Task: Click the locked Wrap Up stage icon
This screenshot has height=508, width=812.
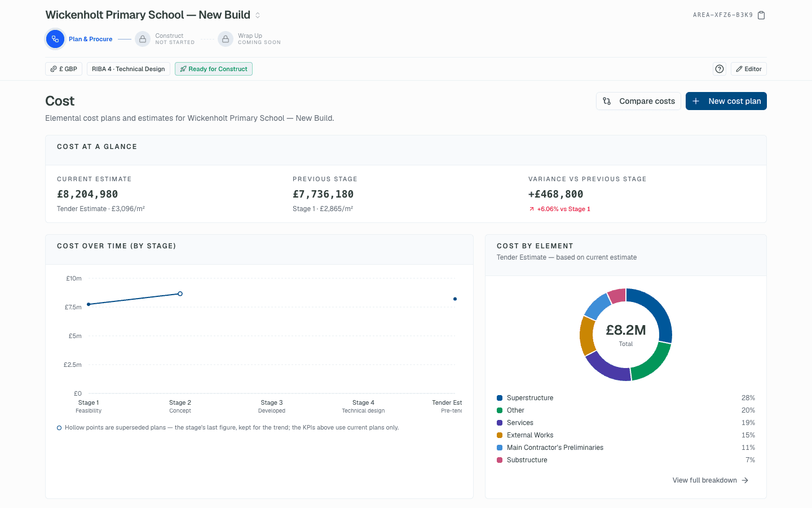Action: click(x=226, y=39)
